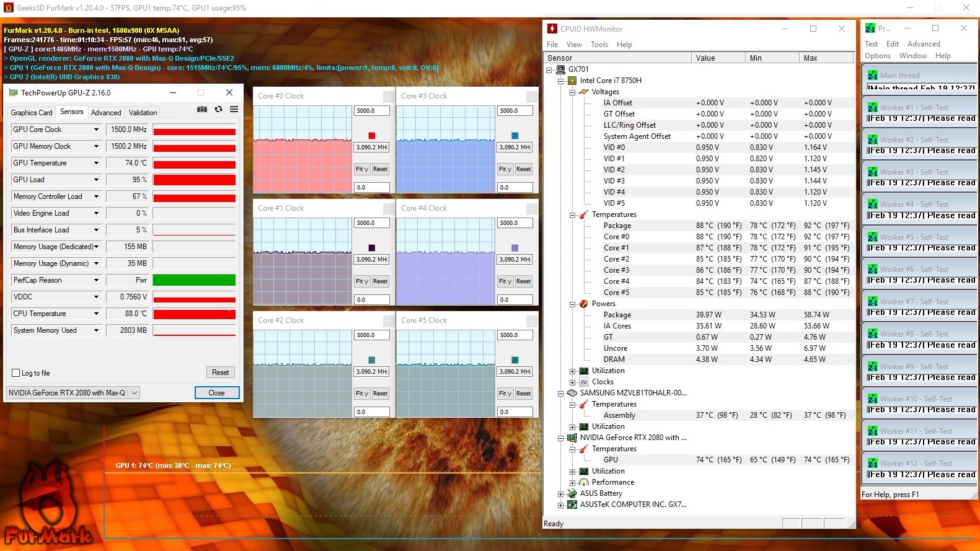
Task: Click the red swatch on Core #0 Clock
Action: point(372,136)
